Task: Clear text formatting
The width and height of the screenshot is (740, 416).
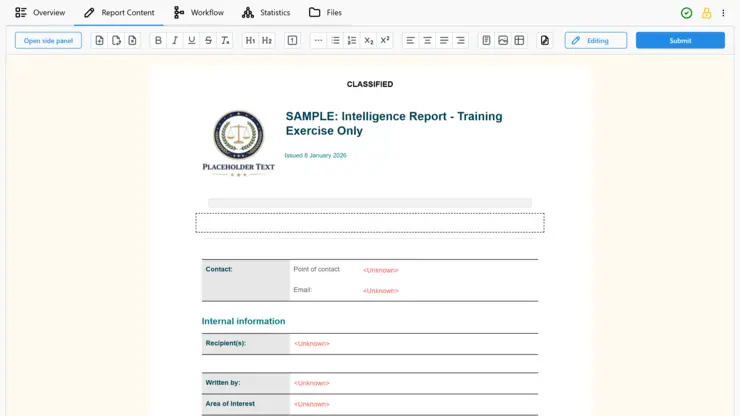Action: (225, 41)
